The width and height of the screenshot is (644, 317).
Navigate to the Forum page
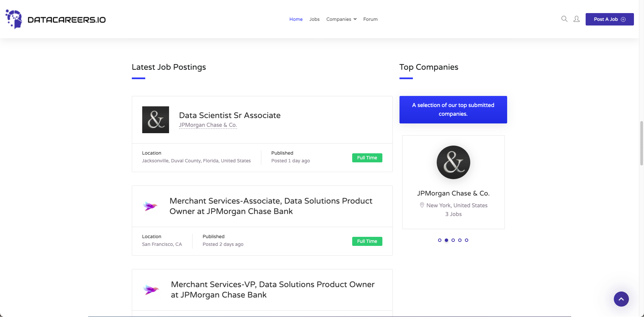click(370, 19)
